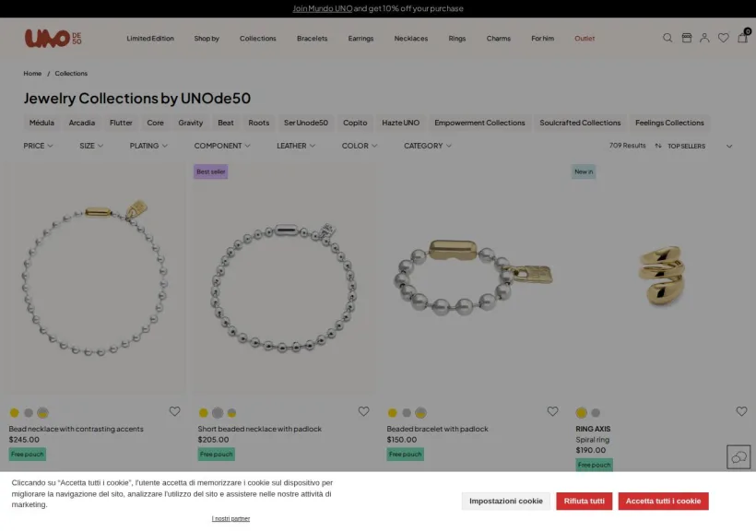The image size is (756, 532).
Task: Open the Earrings menu
Action: tap(360, 38)
